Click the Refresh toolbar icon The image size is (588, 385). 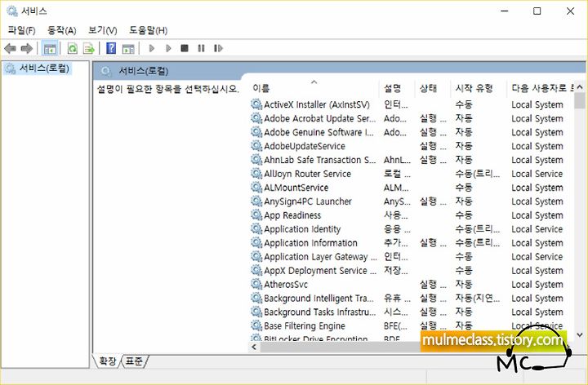click(73, 48)
